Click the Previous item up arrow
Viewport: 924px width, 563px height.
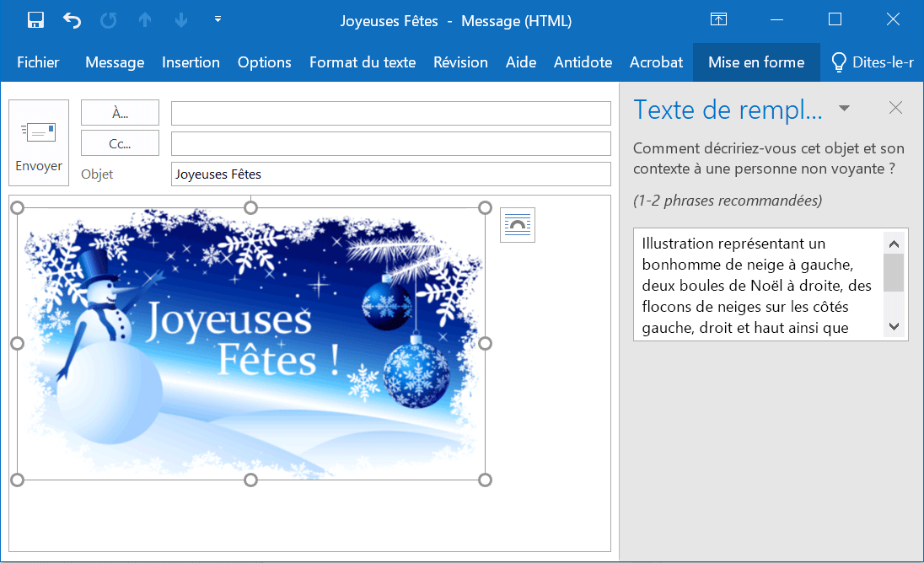tap(145, 20)
